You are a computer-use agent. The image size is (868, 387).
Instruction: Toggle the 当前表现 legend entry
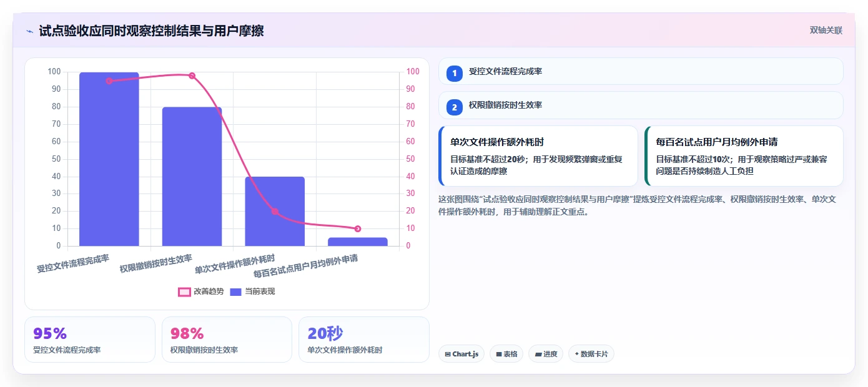[x=253, y=291]
